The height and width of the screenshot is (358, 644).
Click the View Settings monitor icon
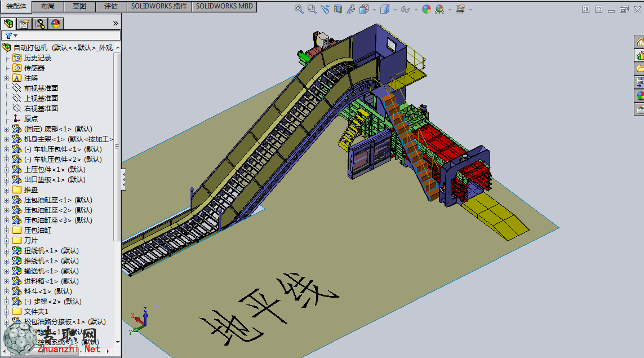click(x=460, y=9)
